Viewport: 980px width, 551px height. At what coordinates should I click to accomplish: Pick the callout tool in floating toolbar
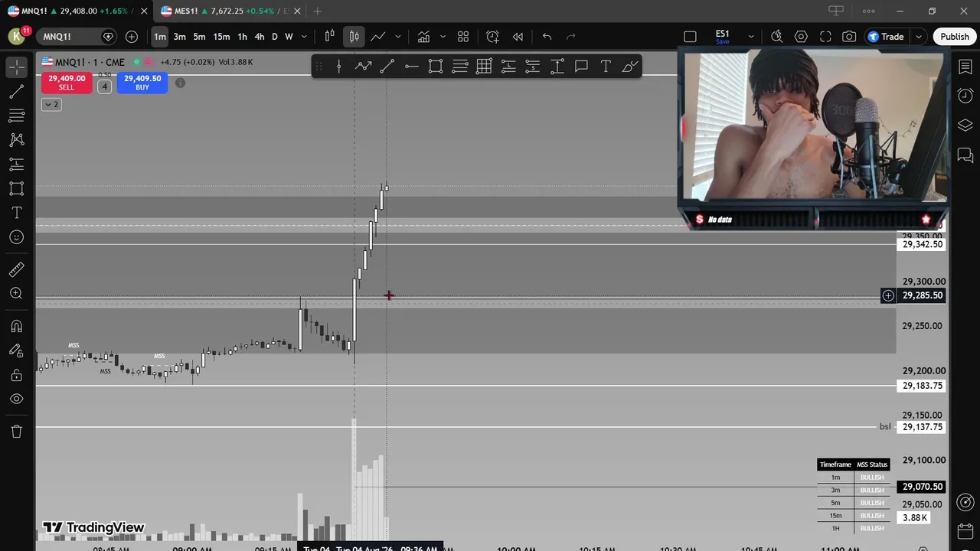tap(581, 67)
